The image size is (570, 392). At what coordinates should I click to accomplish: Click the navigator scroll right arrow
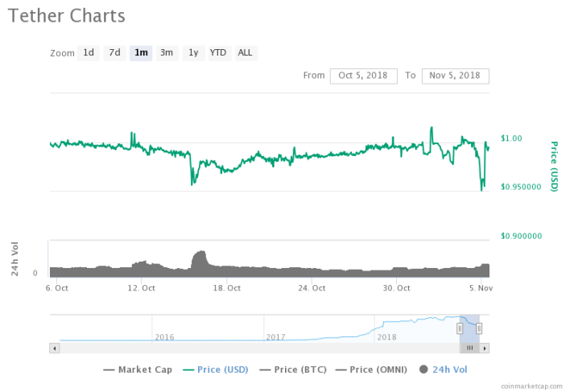coord(484,349)
